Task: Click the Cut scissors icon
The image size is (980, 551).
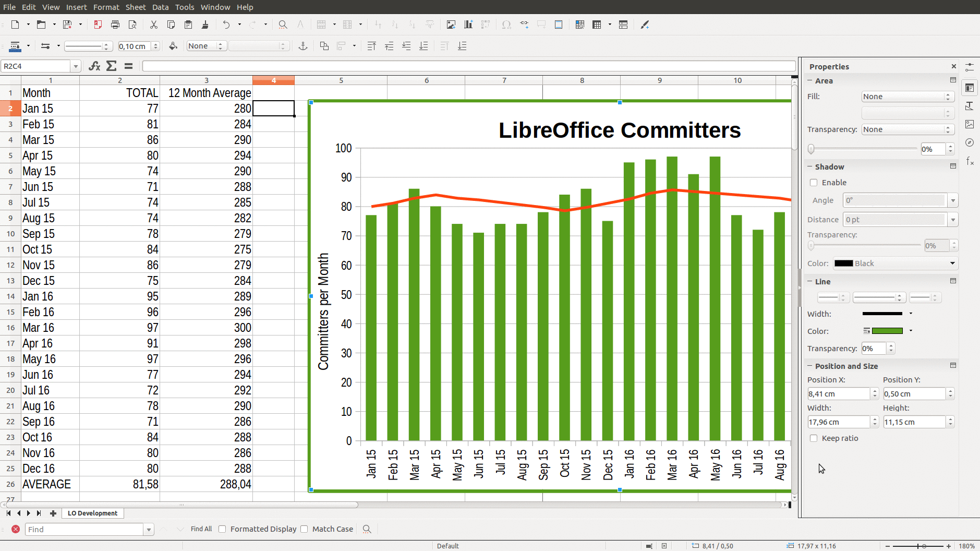Action: click(153, 25)
